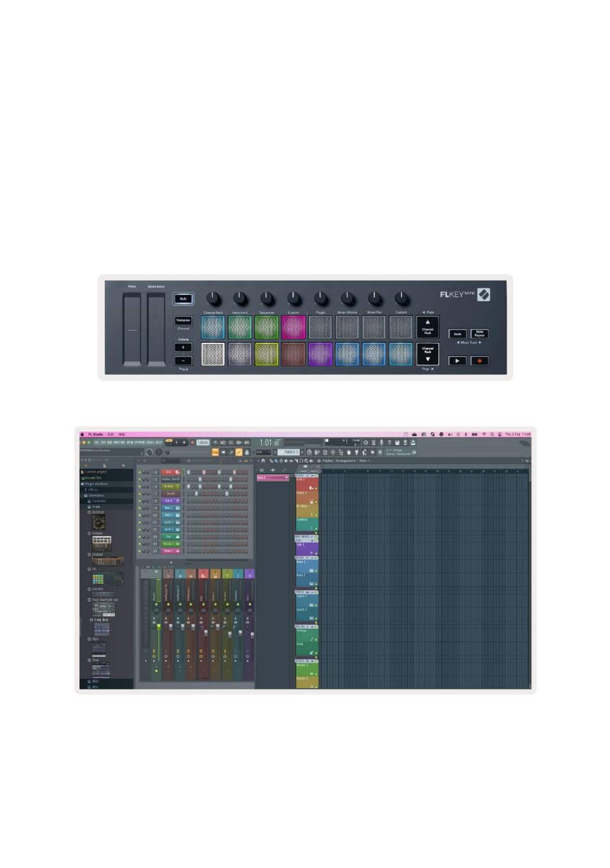Open the Edit macOS menu
Image resolution: width=610 pixels, height=868 pixels.
click(x=110, y=434)
